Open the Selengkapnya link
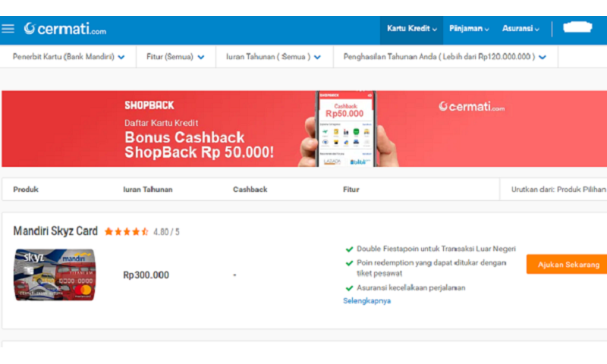The height and width of the screenshot is (364, 607). pyautogui.click(x=366, y=300)
